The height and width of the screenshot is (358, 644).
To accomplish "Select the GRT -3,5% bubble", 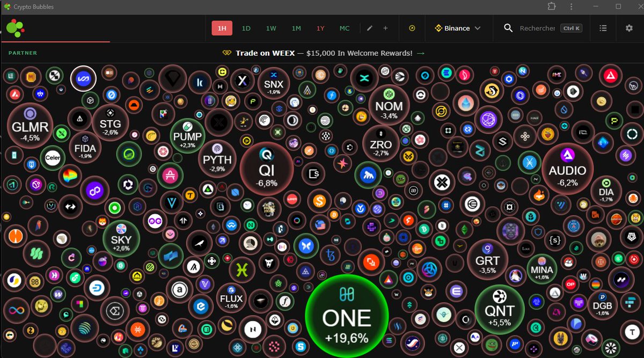I will coord(487,259).
